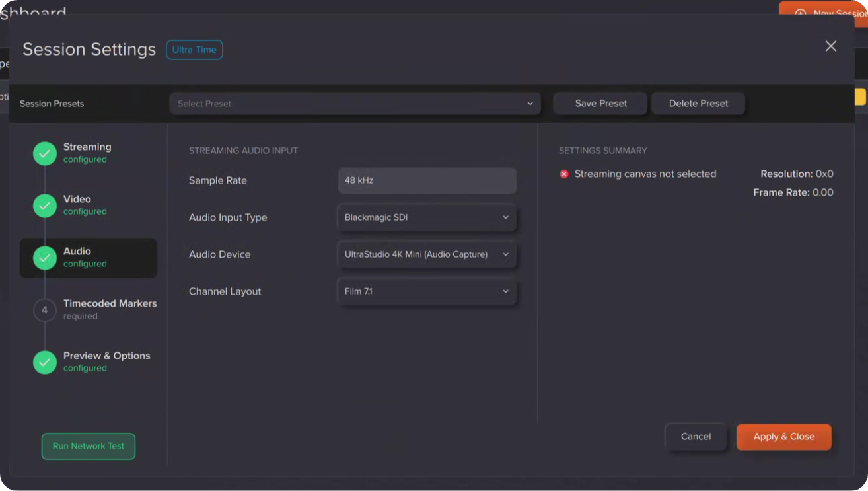Click the STREAMING AUDIO INPUT heading
Image resolution: width=868 pixels, height=491 pixels.
pos(243,151)
